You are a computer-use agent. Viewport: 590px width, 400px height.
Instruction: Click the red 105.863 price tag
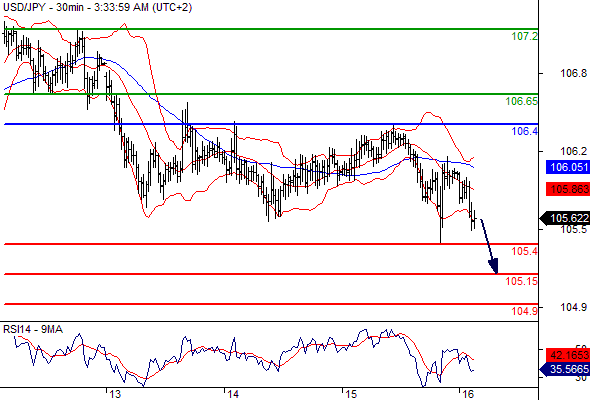tap(568, 189)
